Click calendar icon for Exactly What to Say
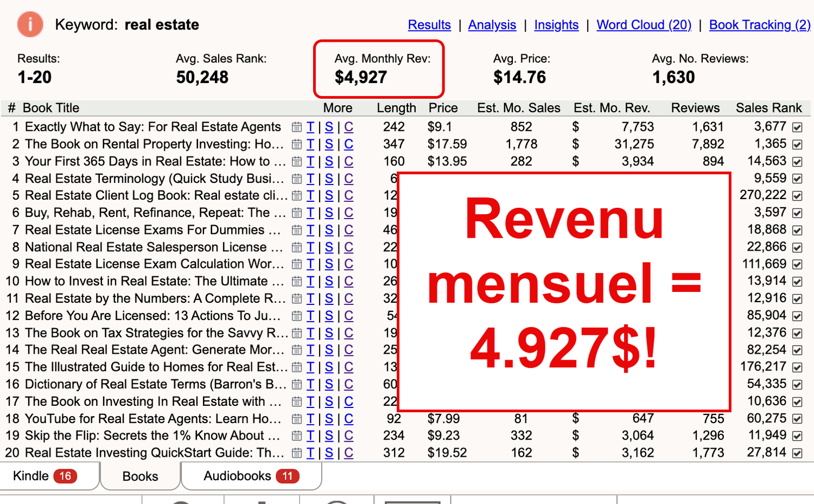The height and width of the screenshot is (504, 814). point(297,127)
